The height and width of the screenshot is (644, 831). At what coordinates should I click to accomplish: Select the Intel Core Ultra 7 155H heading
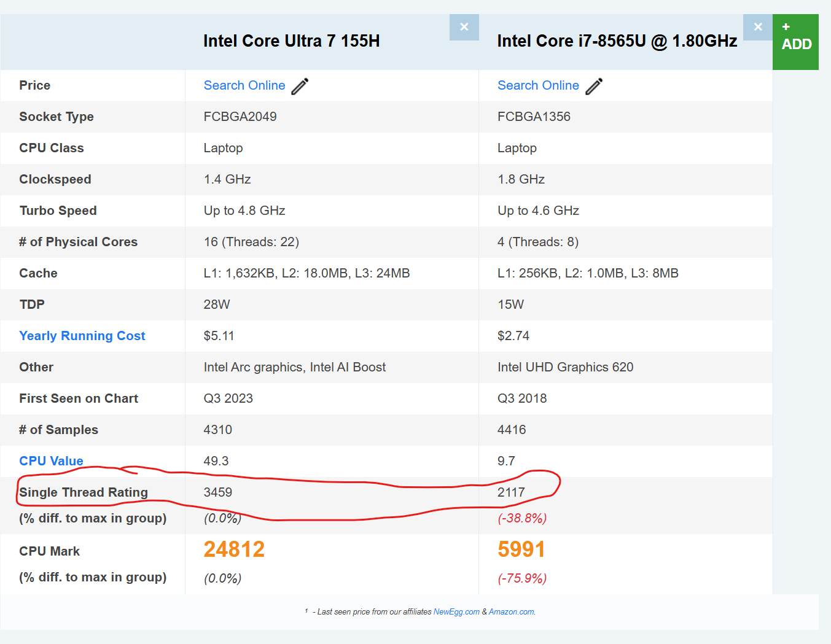click(292, 41)
